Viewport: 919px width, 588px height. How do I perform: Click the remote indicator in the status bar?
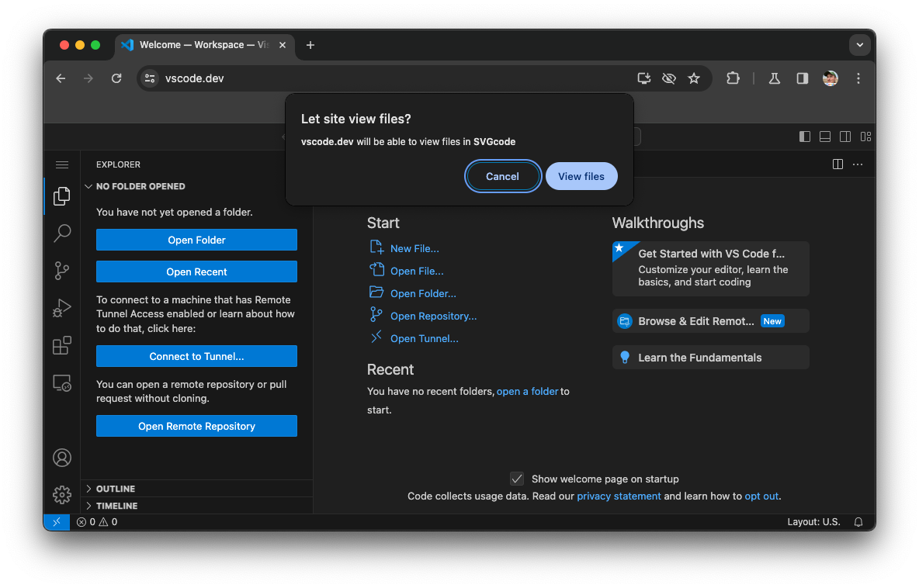tap(56, 521)
